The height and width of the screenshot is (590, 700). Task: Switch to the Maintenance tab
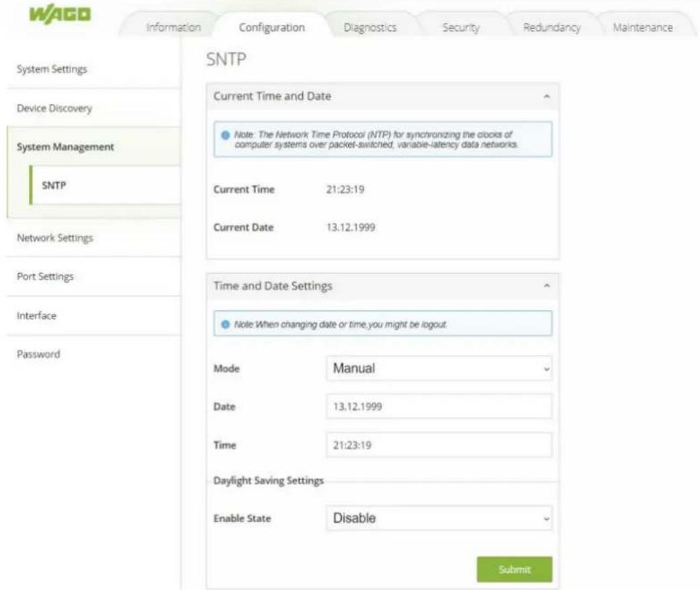tap(642, 28)
